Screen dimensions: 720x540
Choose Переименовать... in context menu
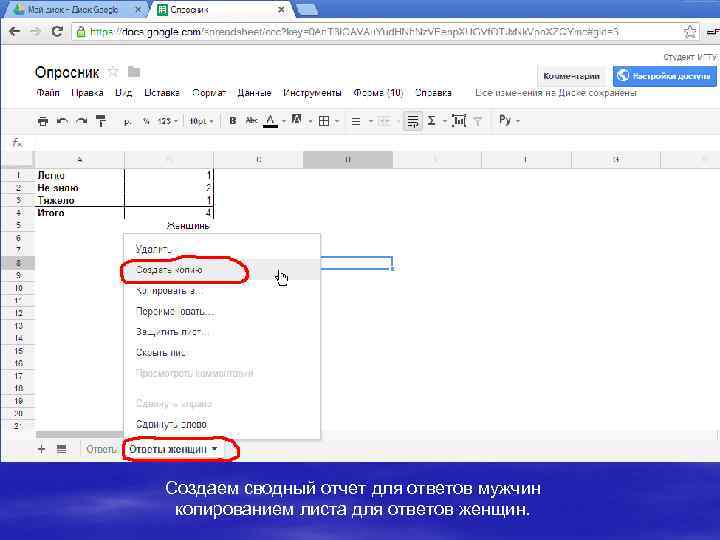click(x=222, y=311)
